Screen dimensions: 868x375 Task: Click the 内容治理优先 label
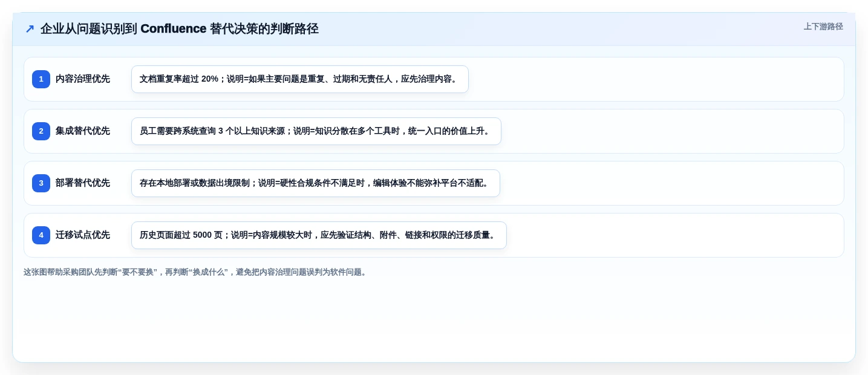pyautogui.click(x=83, y=79)
